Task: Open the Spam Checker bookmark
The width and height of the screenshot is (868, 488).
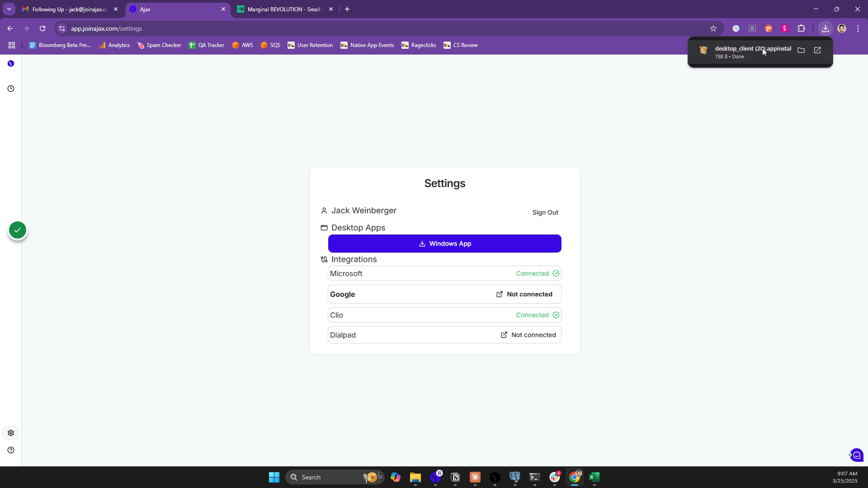Action: pyautogui.click(x=159, y=45)
